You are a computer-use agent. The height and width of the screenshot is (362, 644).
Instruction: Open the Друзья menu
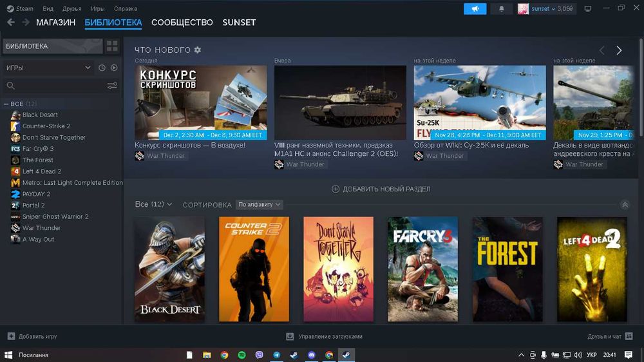(x=72, y=8)
